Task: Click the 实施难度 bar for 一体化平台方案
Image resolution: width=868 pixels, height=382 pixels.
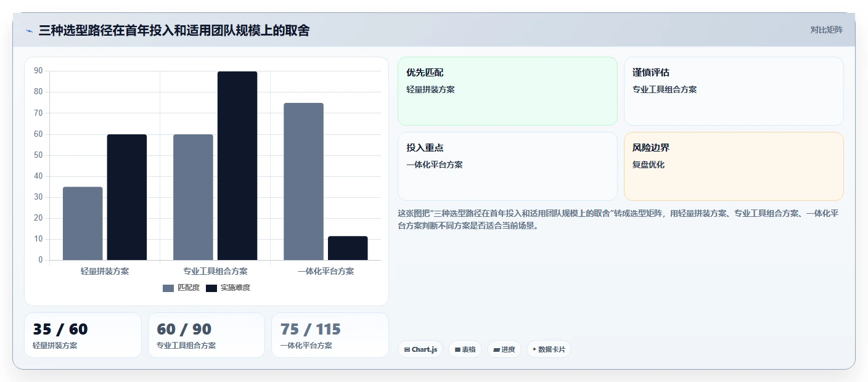Action: tap(348, 248)
